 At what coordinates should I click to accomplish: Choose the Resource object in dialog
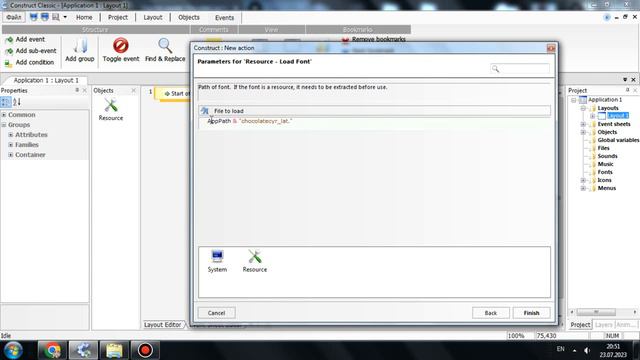[255, 261]
